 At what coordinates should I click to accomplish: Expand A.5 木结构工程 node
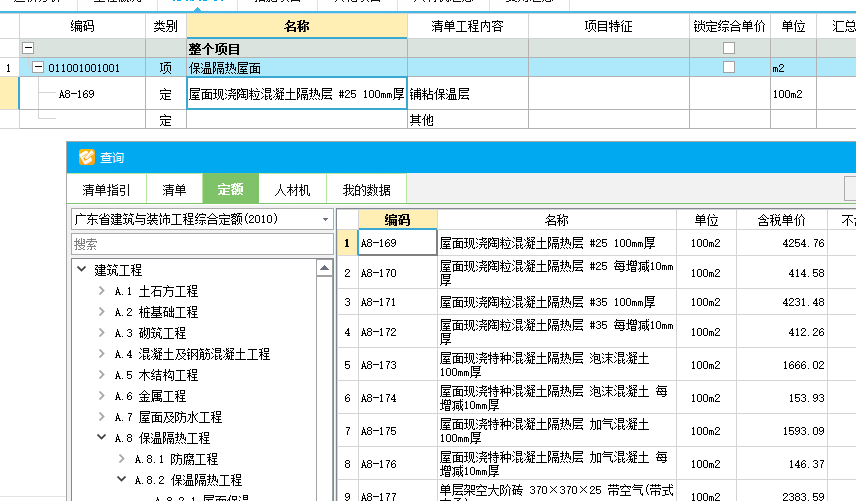[x=102, y=374]
